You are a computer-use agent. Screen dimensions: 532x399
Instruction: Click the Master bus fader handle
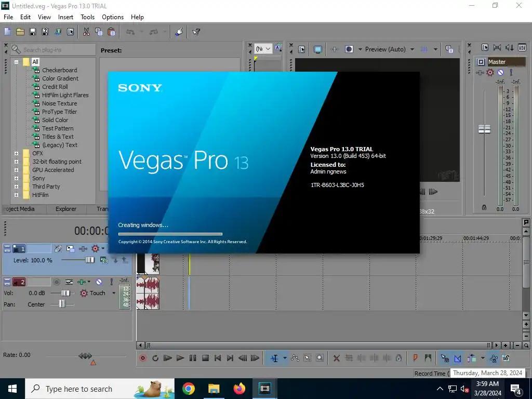tap(484, 129)
